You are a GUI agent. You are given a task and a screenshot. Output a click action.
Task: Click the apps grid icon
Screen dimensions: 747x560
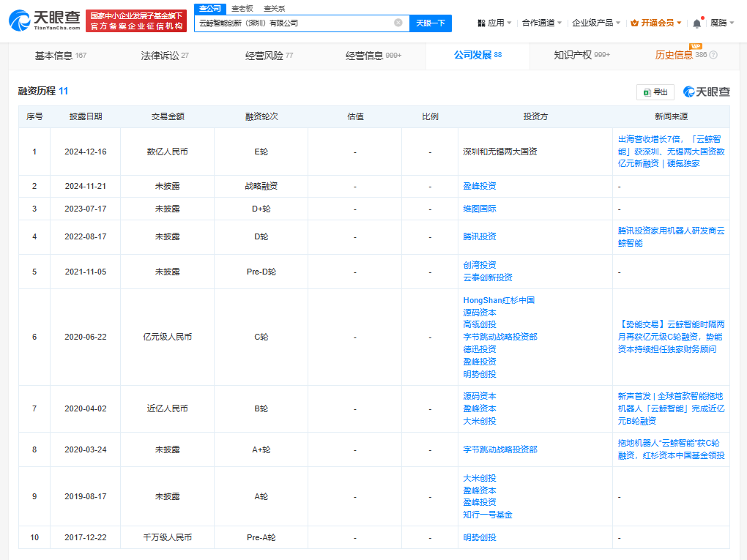point(481,23)
